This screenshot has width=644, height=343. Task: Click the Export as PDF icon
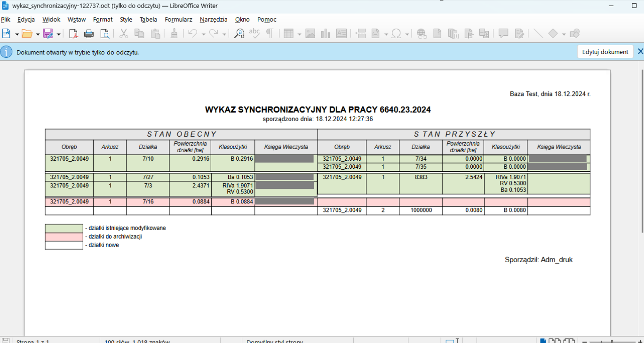(73, 33)
